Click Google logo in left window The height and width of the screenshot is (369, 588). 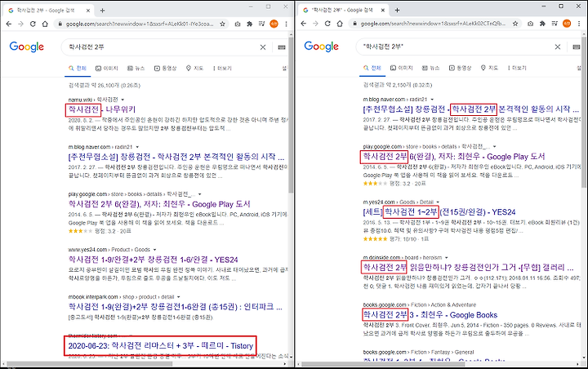[27, 47]
